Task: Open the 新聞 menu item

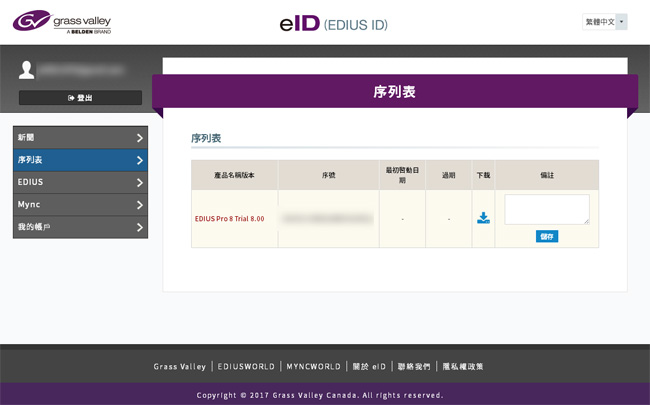Action: click(80, 137)
